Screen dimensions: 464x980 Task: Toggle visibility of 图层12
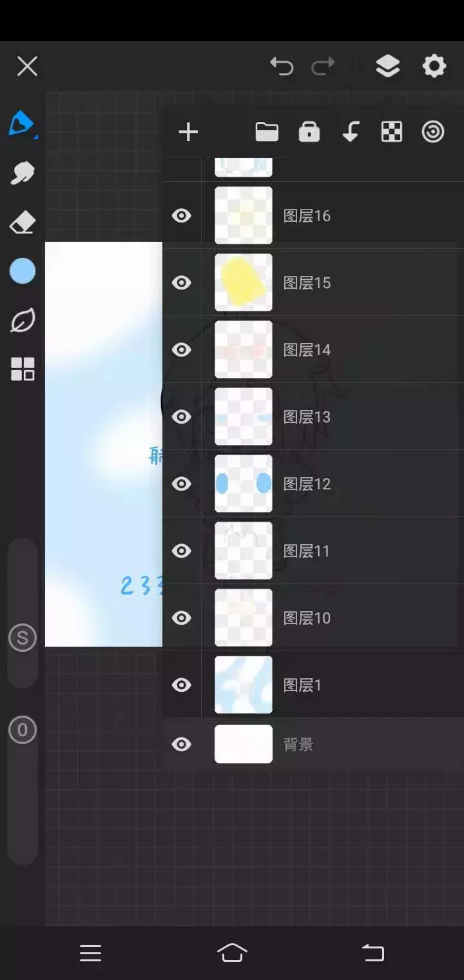click(182, 484)
